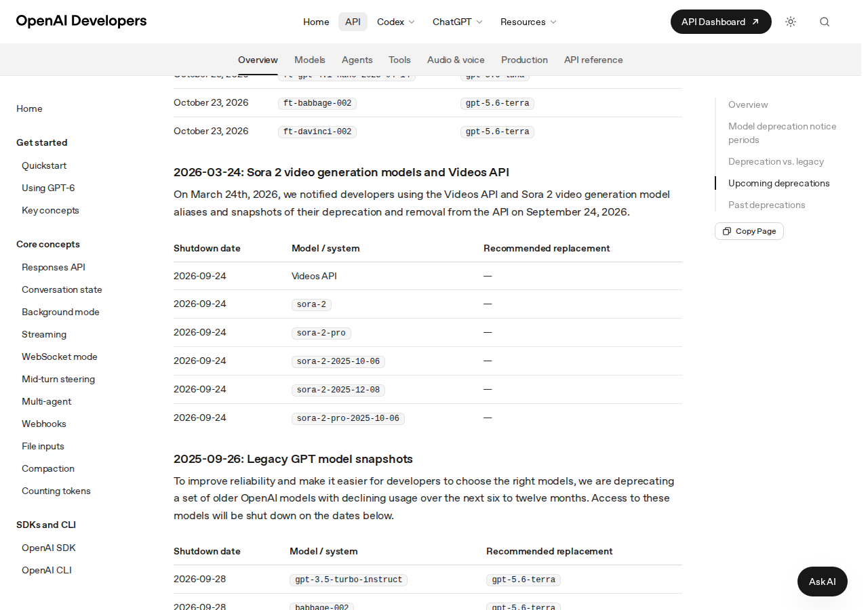The image size is (868, 610).
Task: Jump to Deprecation vs. legacy section
Action: coord(776,161)
